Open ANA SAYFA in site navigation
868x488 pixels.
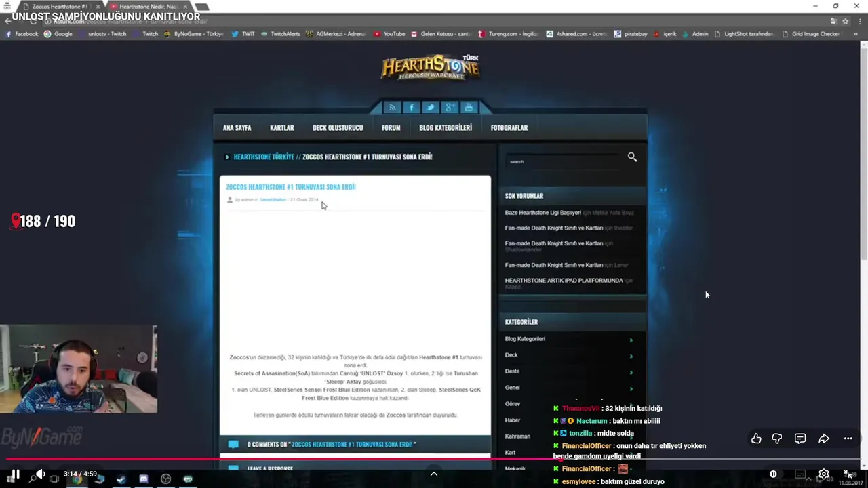pyautogui.click(x=237, y=127)
